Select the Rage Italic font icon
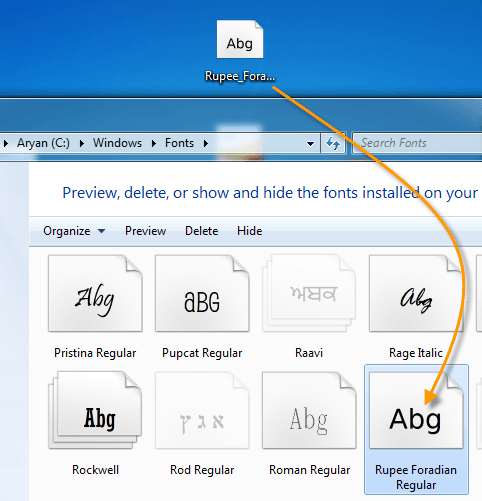 point(416,293)
